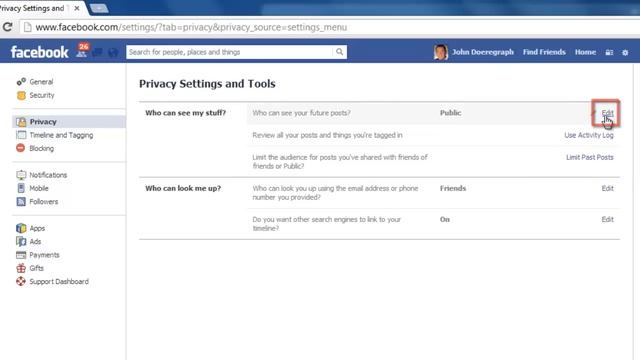Go to Home in header

point(585,52)
